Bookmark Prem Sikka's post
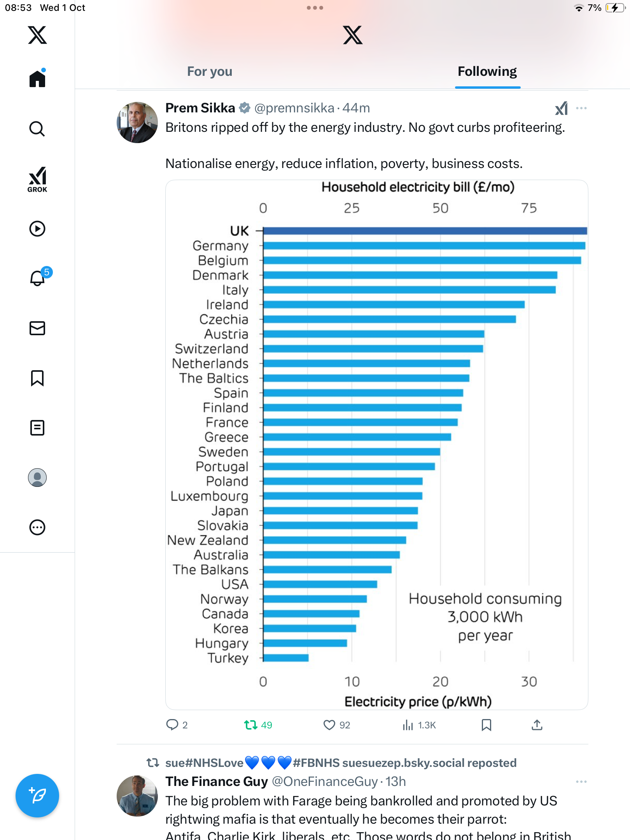Image resolution: width=630 pixels, height=840 pixels. tap(486, 725)
